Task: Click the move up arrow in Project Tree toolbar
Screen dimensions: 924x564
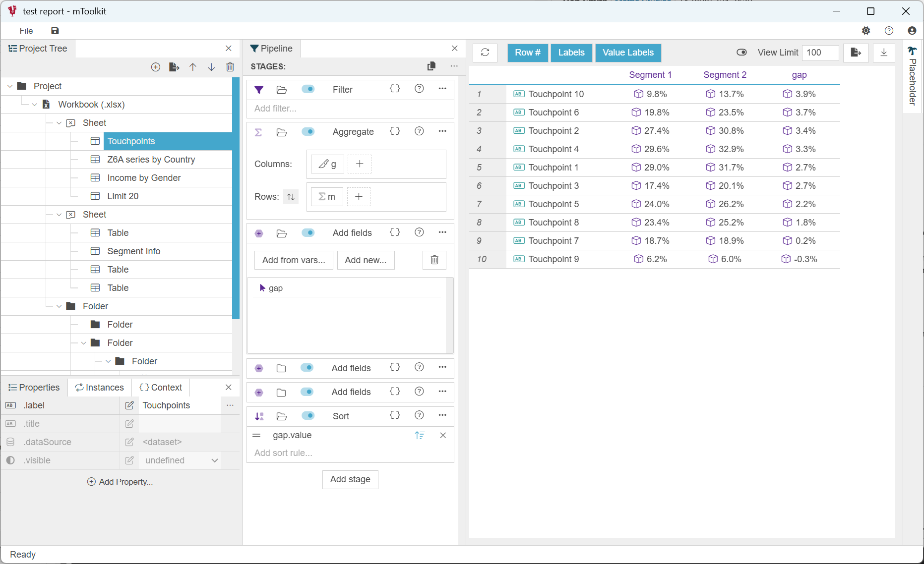Action: (x=193, y=67)
